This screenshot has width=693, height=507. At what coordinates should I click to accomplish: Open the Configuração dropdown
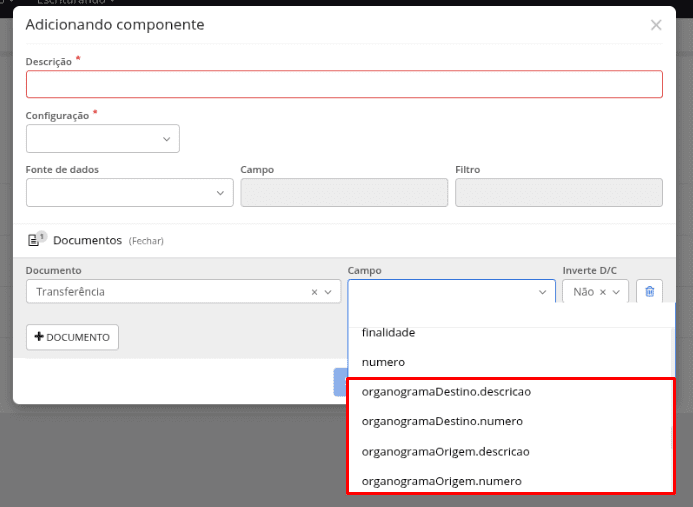pyautogui.click(x=103, y=139)
